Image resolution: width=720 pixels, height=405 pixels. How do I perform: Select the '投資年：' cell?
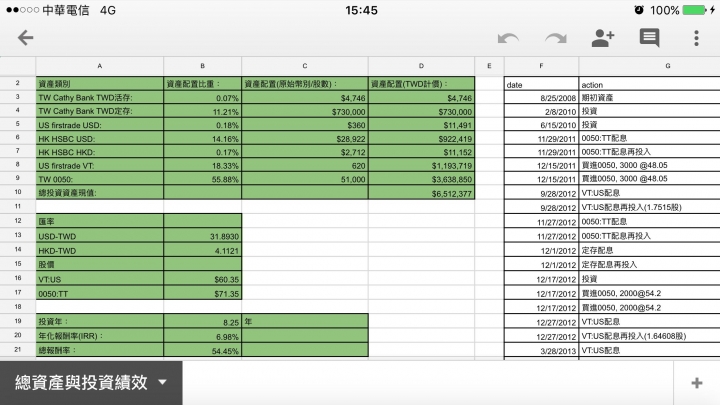click(100, 321)
